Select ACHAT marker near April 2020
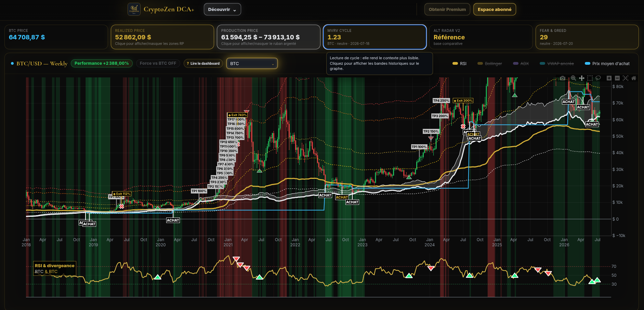 173,220
